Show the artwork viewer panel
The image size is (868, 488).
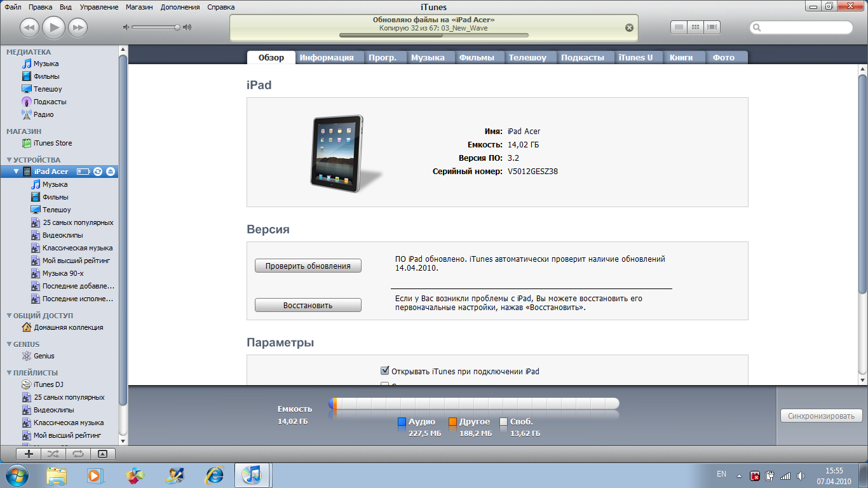(102, 454)
